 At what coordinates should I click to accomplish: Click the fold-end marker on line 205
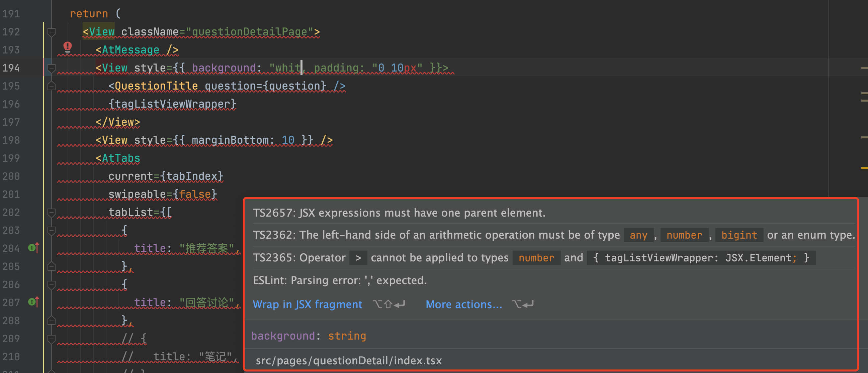(51, 267)
